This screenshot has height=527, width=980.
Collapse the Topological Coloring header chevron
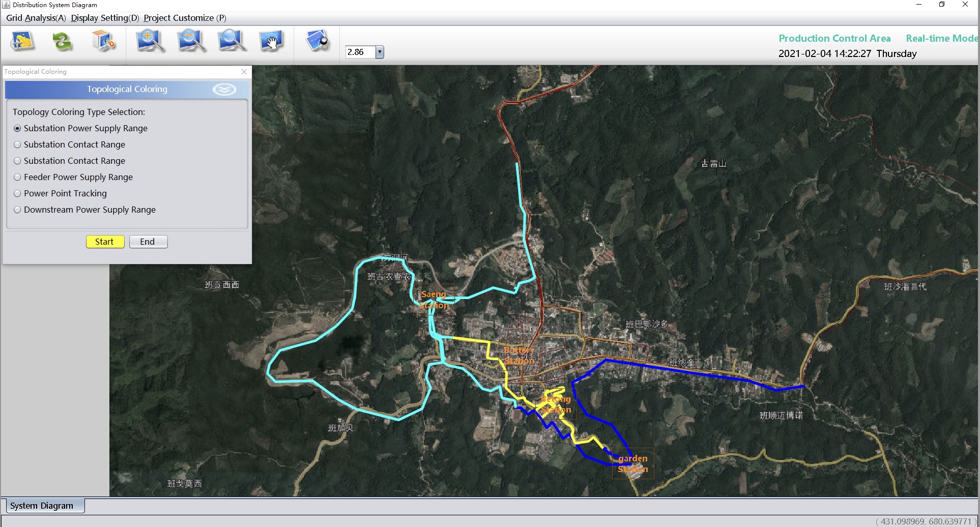point(224,90)
